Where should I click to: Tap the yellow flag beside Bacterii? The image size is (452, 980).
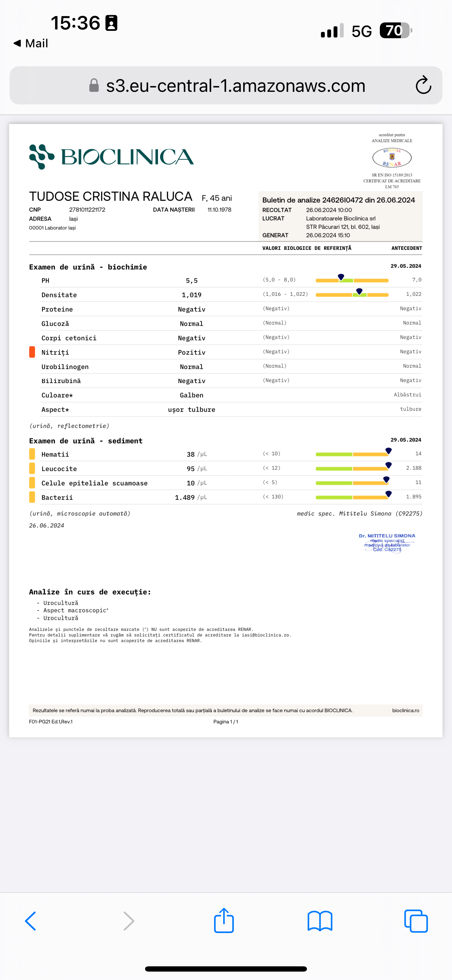click(x=32, y=497)
